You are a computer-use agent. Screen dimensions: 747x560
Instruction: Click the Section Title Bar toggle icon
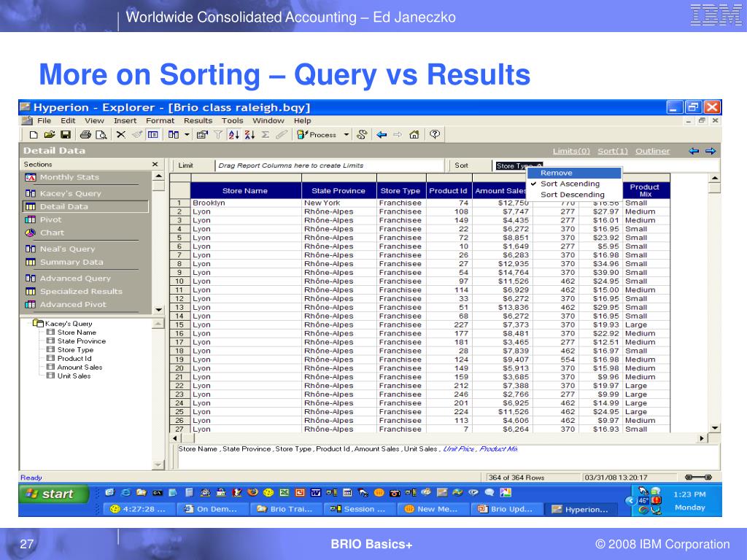point(153,135)
